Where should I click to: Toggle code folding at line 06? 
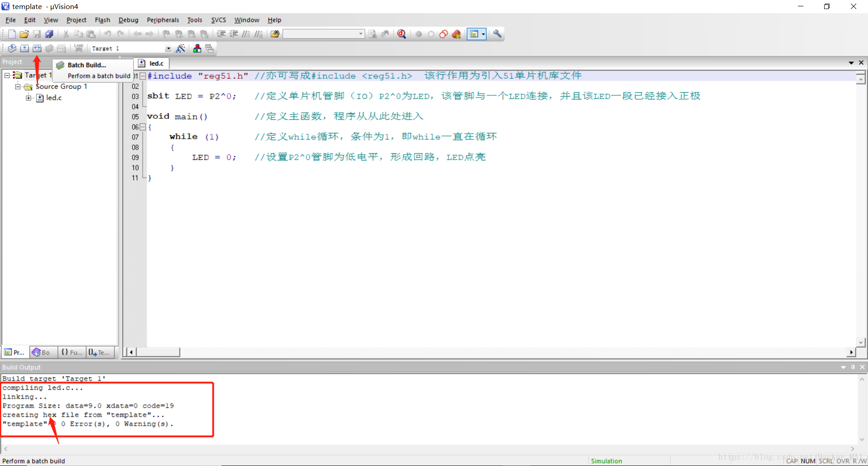(142, 127)
